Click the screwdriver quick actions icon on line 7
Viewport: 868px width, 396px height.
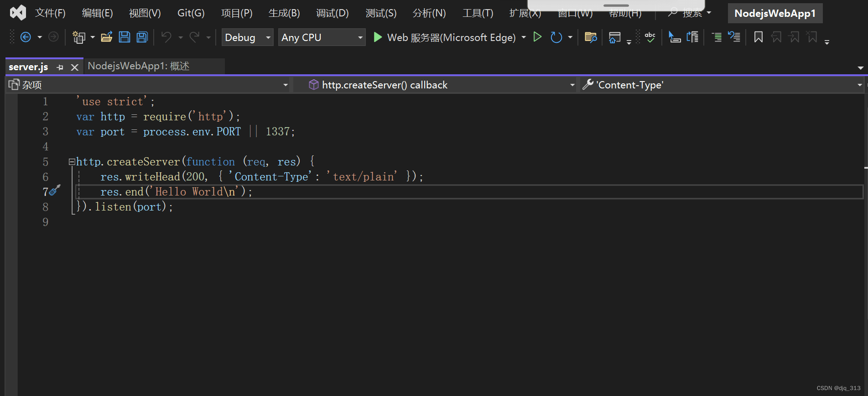click(x=55, y=190)
